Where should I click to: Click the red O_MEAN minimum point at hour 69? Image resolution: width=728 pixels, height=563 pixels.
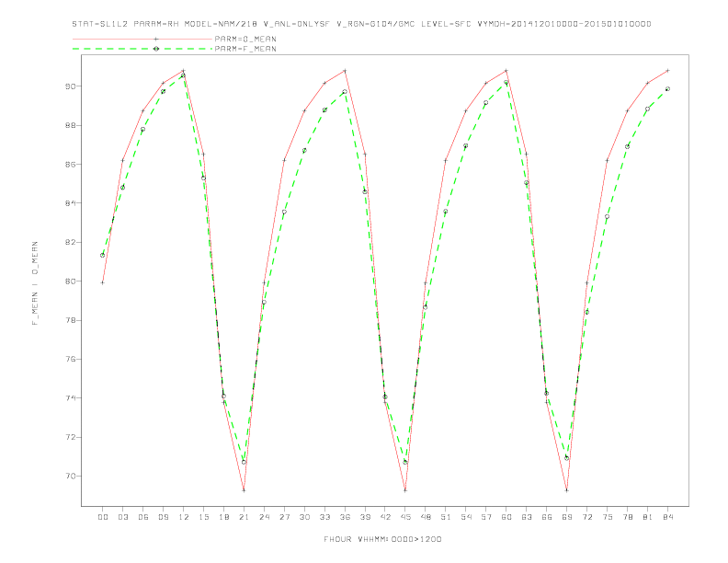(567, 490)
